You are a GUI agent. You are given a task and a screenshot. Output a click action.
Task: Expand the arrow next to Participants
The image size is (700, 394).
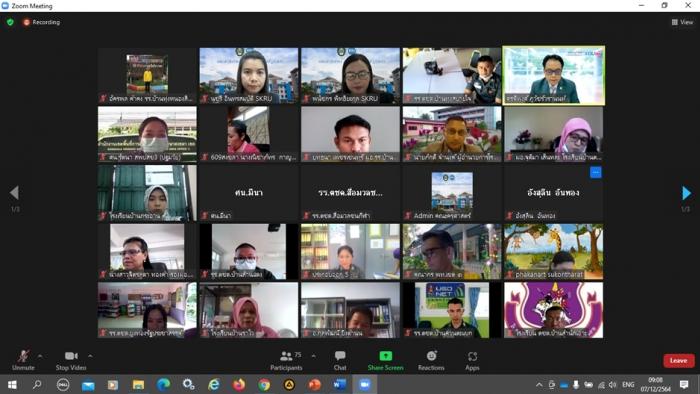(313, 356)
